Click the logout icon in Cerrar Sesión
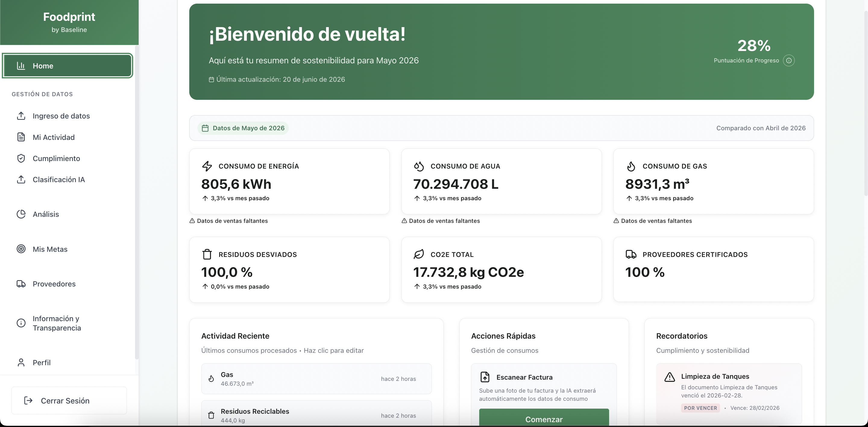The height and width of the screenshot is (427, 868). point(28,400)
